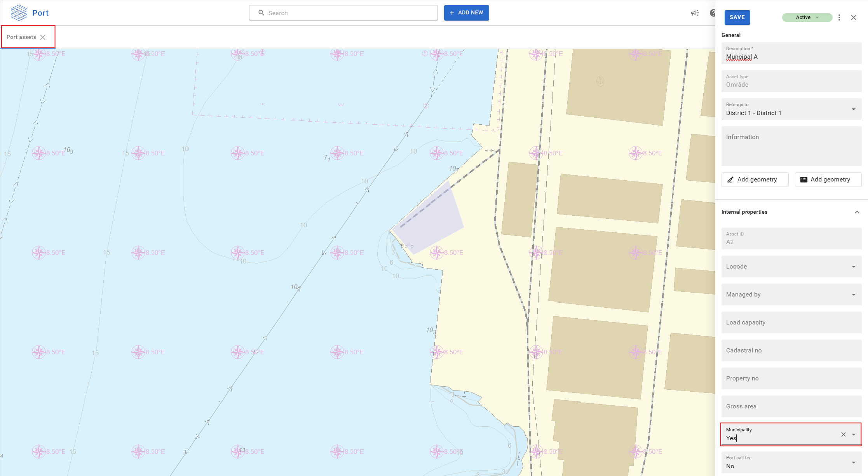Collapse the Internal properties section
The image size is (868, 476).
coord(857,212)
